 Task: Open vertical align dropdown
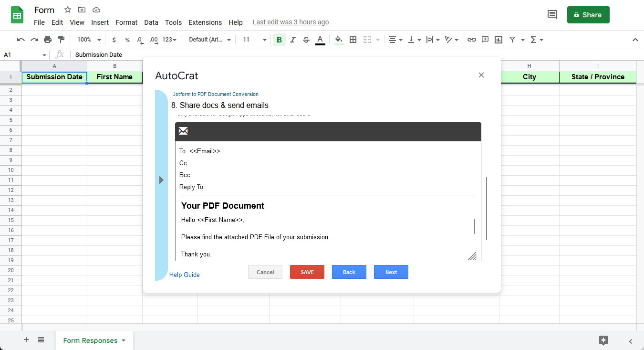(414, 40)
